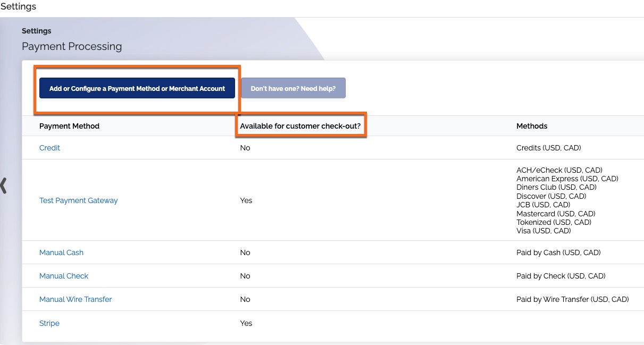Image resolution: width=644 pixels, height=345 pixels.
Task: Open the Credit payment method link
Action: pos(49,148)
